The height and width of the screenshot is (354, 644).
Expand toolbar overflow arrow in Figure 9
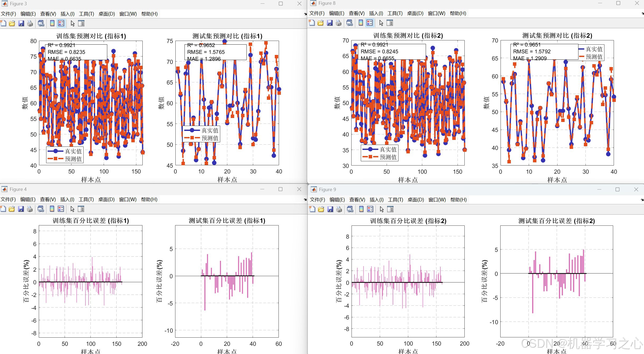click(x=642, y=200)
